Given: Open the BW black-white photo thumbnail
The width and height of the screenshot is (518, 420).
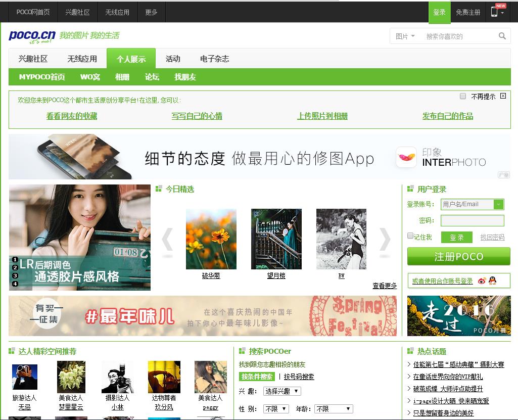Looking at the screenshot, I should (x=341, y=239).
